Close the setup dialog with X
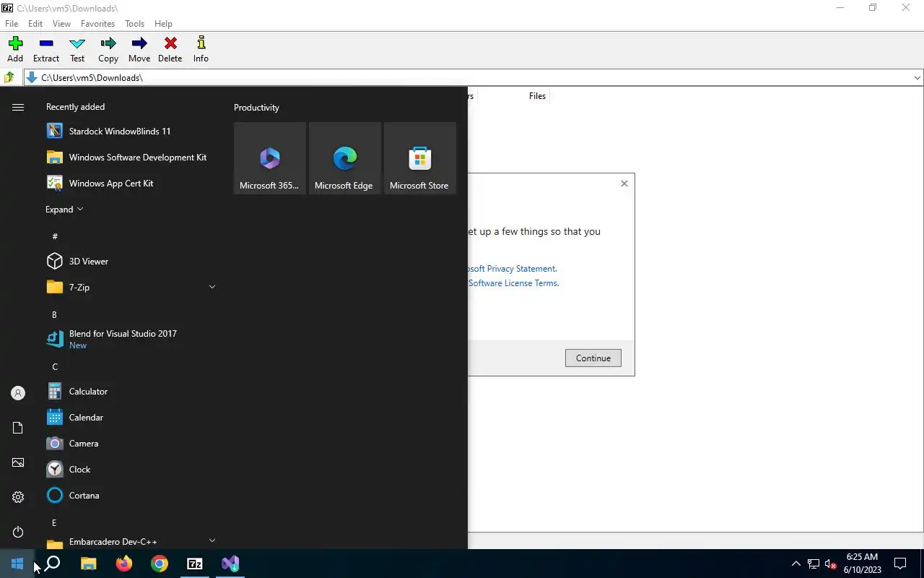Image resolution: width=924 pixels, height=578 pixels. click(x=624, y=184)
